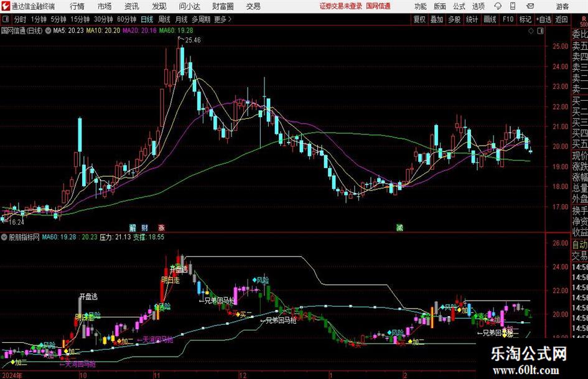588x379 pixels.
Task: Click the 通达信 red logo icon
Action: 5,6
